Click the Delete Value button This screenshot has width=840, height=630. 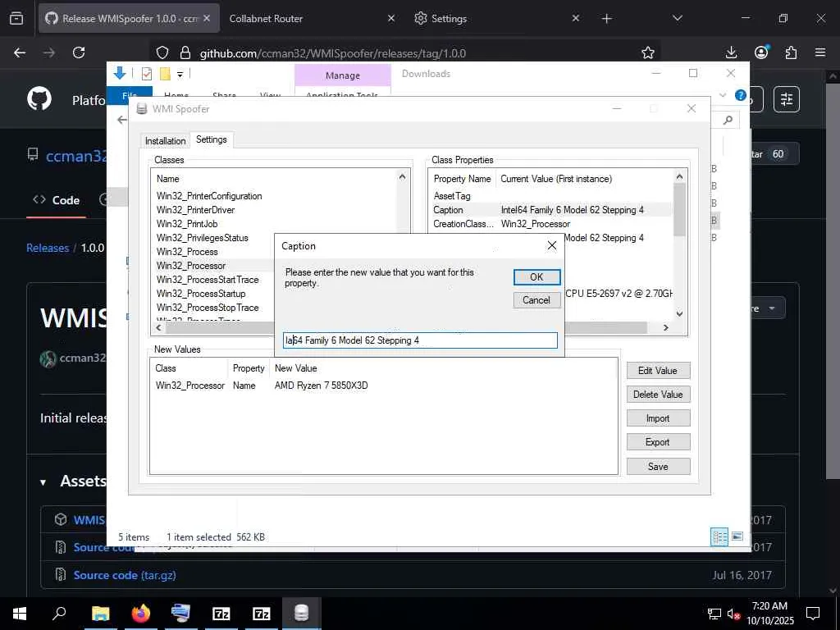(658, 395)
